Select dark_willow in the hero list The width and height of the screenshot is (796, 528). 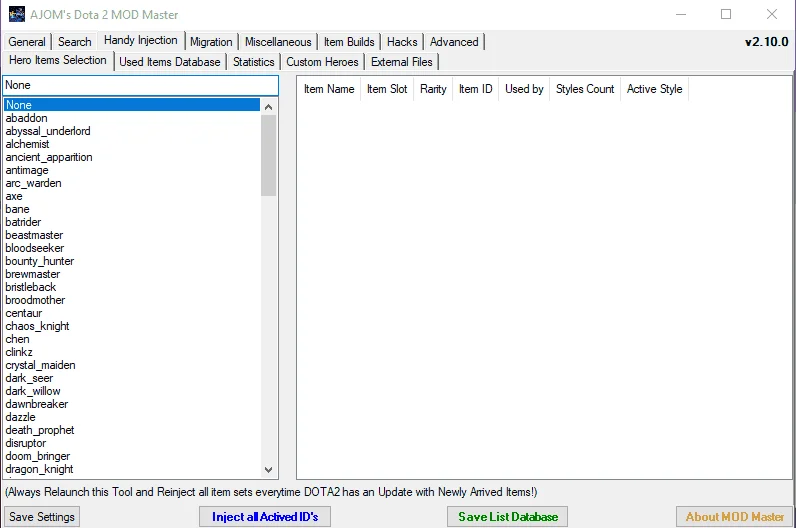(x=132, y=391)
